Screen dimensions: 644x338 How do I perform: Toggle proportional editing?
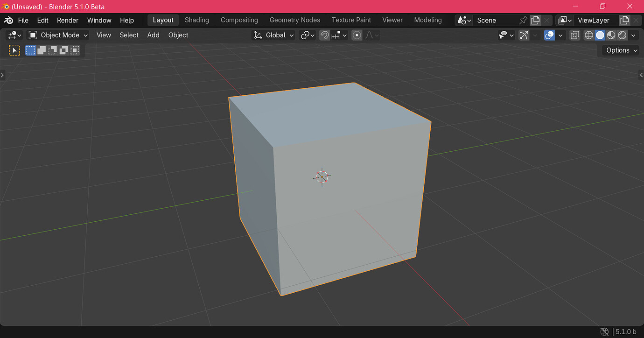357,35
